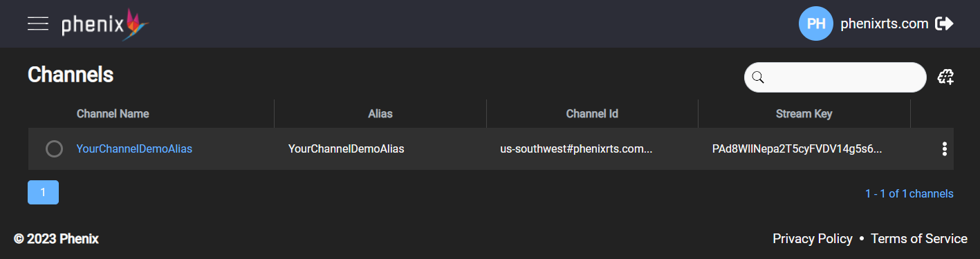Click the add new channel icon
Viewport: 980px width, 259px height.
pos(945,77)
